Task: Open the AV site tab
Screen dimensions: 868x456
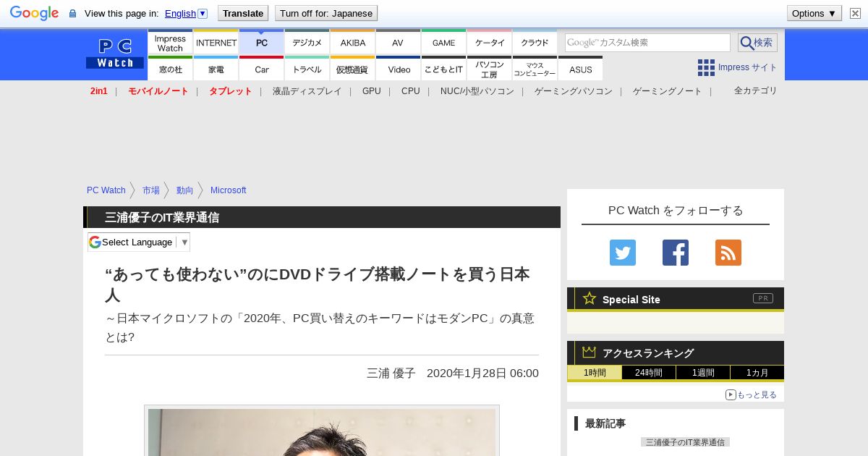Action: pos(398,43)
